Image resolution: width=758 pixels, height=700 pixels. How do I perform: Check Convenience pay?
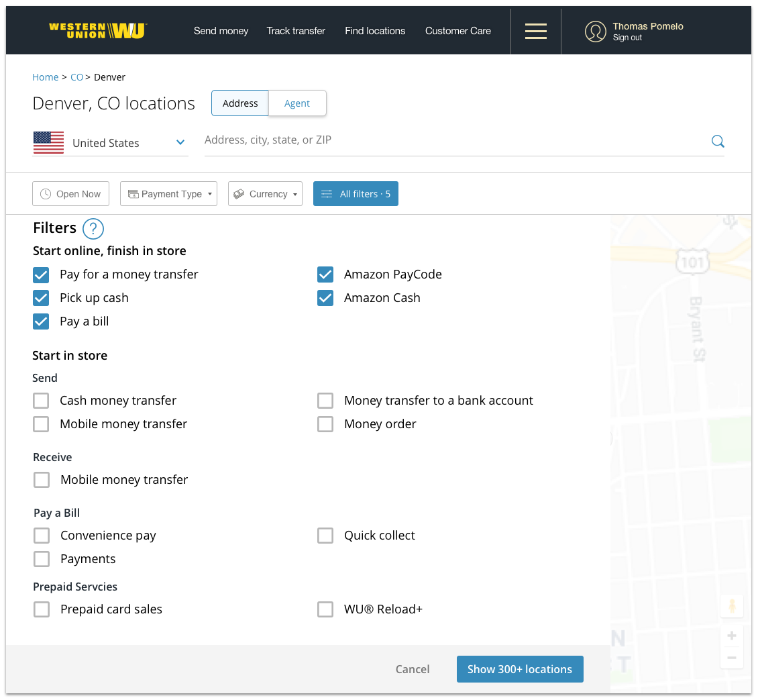click(x=42, y=536)
